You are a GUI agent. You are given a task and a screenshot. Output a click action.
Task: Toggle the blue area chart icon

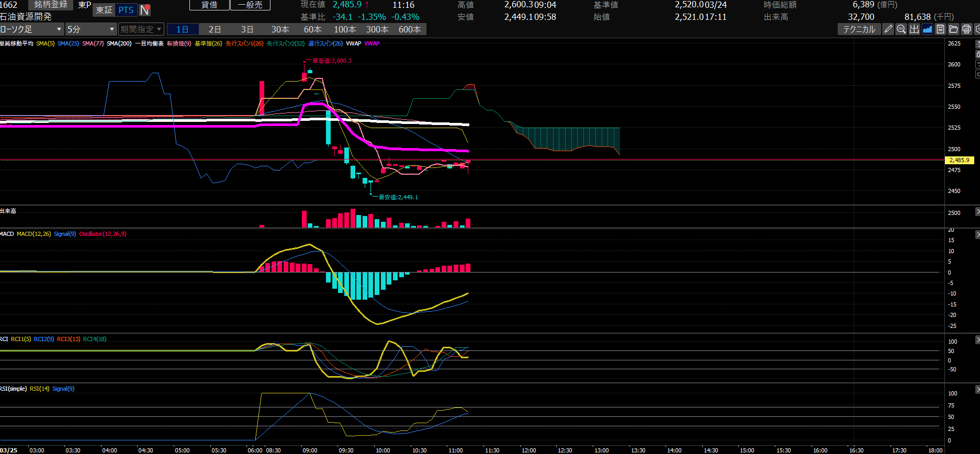(927, 29)
